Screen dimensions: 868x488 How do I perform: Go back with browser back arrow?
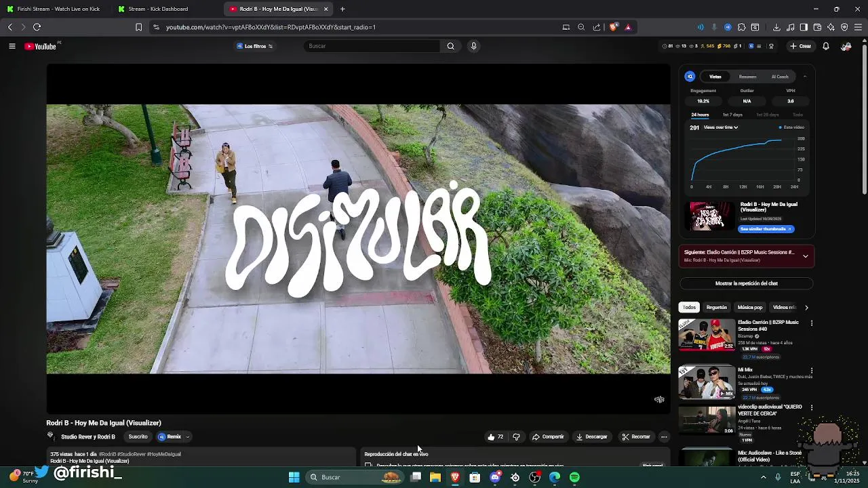pyautogui.click(x=9, y=27)
